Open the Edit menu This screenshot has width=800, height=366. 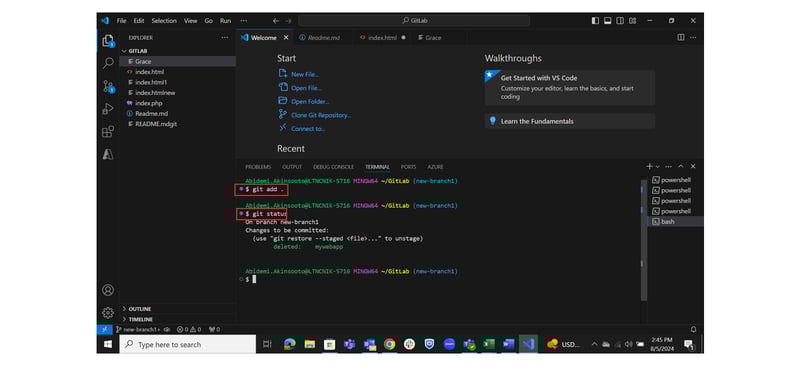coord(139,21)
